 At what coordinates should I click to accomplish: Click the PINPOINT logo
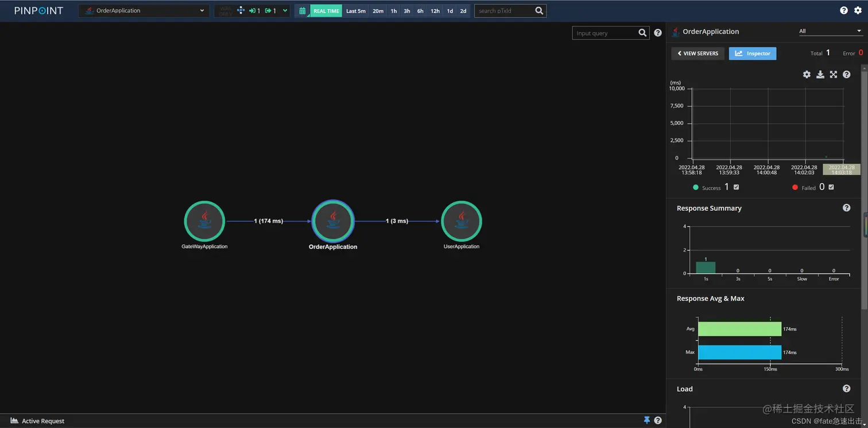38,10
